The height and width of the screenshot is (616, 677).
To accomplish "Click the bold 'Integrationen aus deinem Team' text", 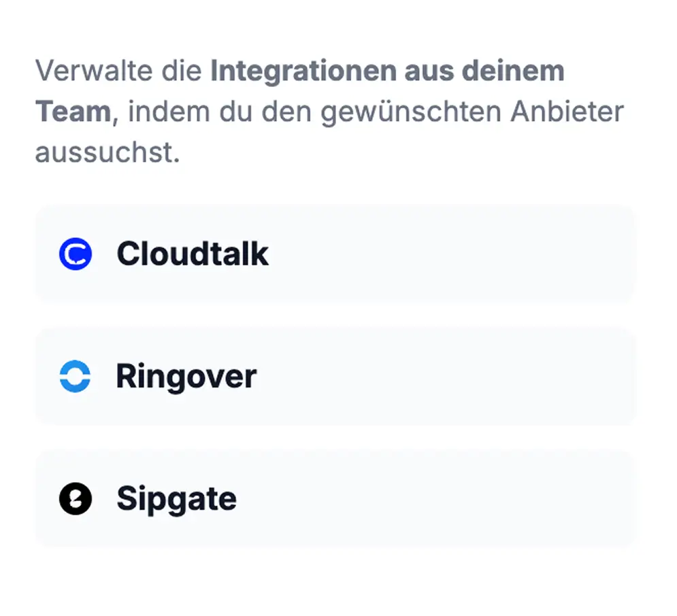I will pyautogui.click(x=388, y=70).
